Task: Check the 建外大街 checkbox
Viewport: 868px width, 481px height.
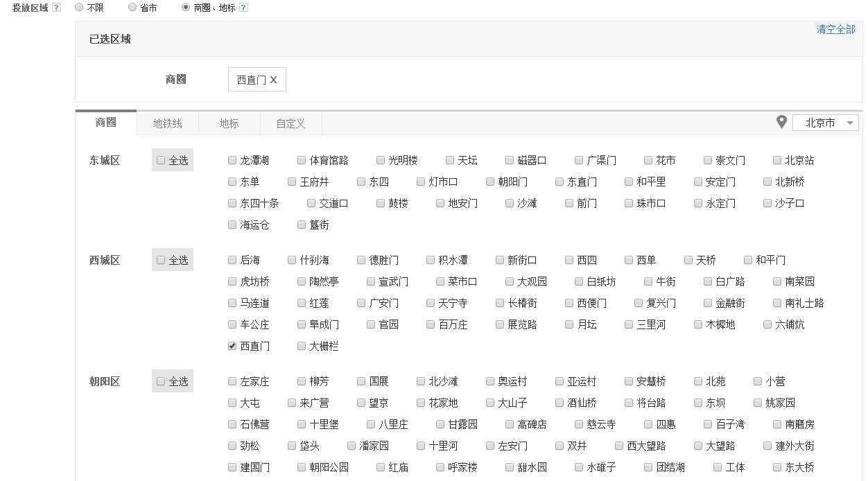Action: click(767, 446)
